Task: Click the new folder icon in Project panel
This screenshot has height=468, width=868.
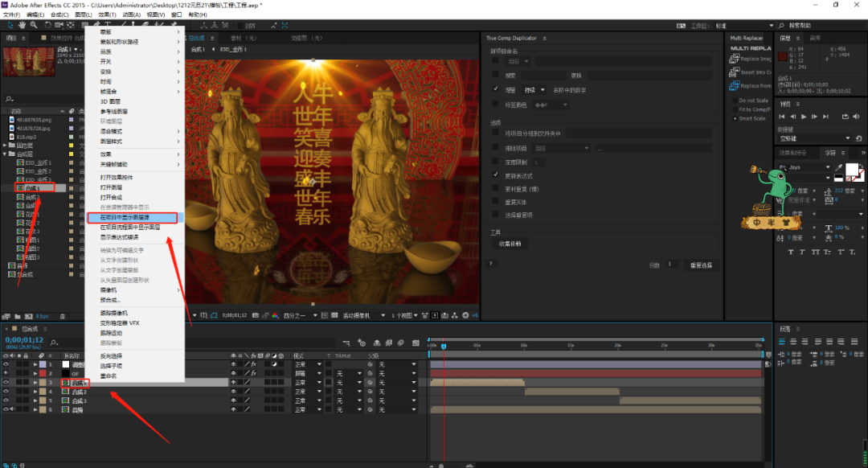Action: pos(17,316)
